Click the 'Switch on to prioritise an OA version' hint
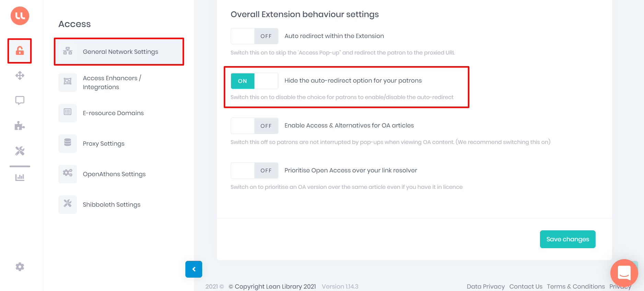 (x=346, y=187)
